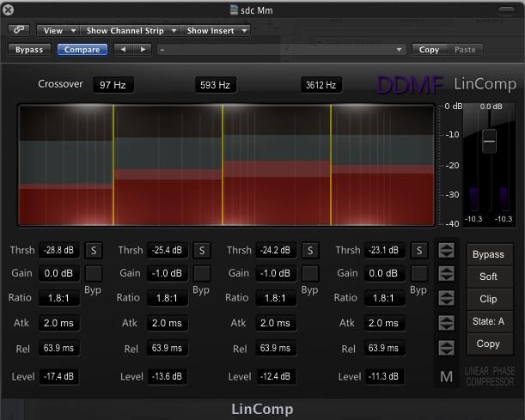The height and width of the screenshot is (420, 525).
Task: Click band two threshold -25.4 dB
Action: 167,250
